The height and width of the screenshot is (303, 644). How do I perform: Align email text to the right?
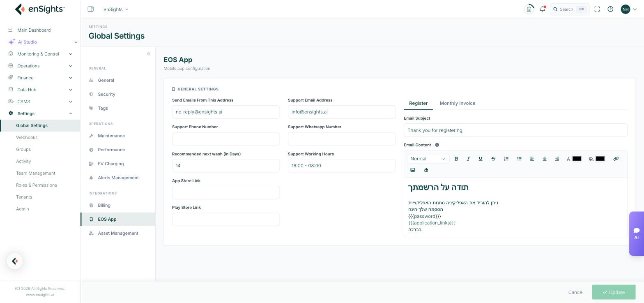pyautogui.click(x=557, y=159)
